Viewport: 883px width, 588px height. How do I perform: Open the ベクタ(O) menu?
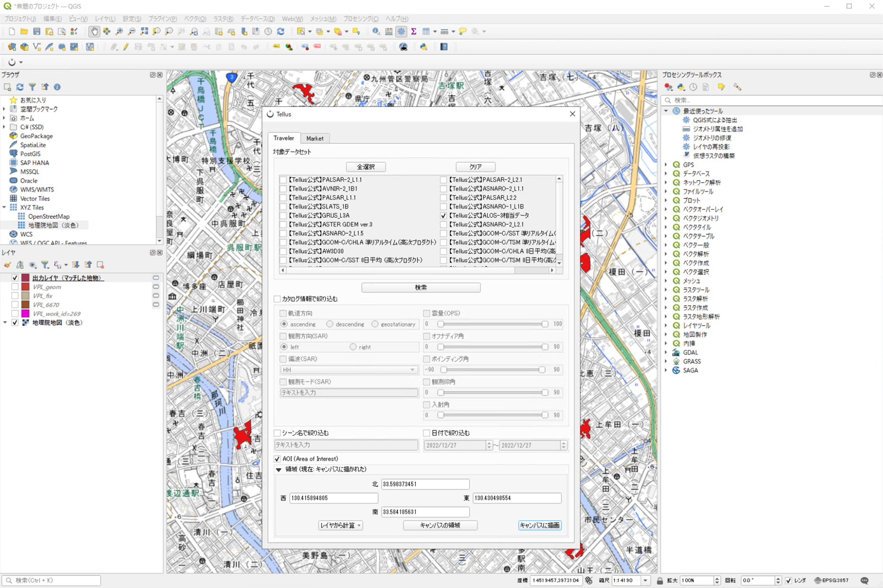point(195,19)
